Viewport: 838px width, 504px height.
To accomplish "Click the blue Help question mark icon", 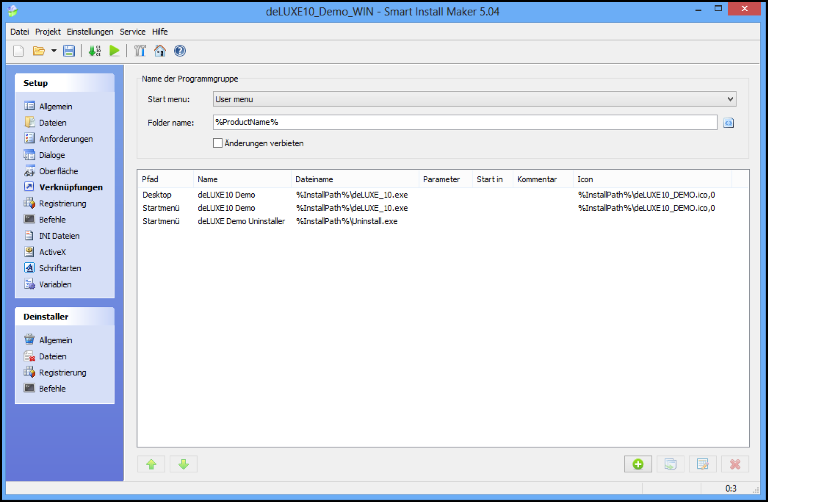I will tap(180, 51).
